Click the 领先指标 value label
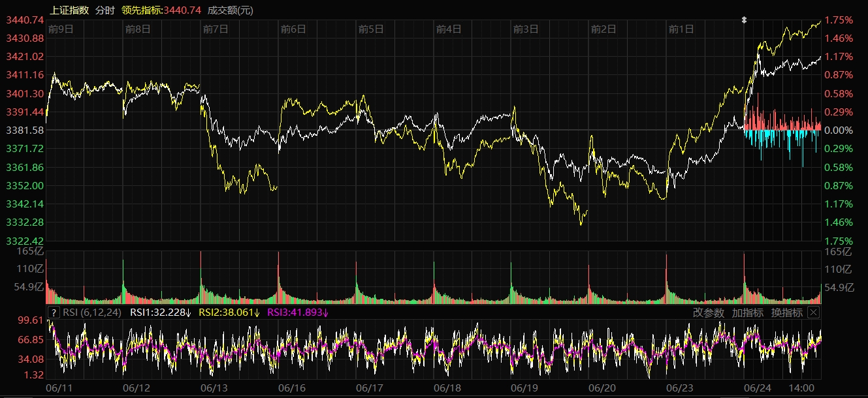The height and width of the screenshot is (398, 868). 161,10
